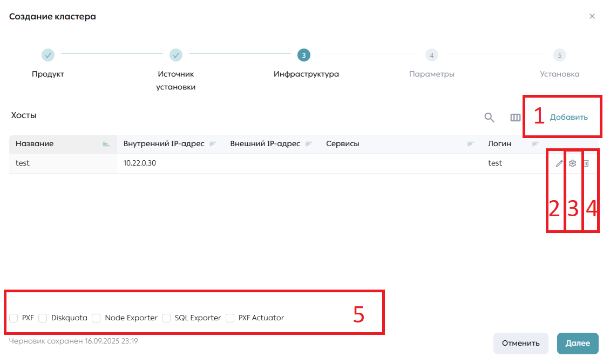
Task: Sort by the Логин column icon
Action: coord(536,144)
